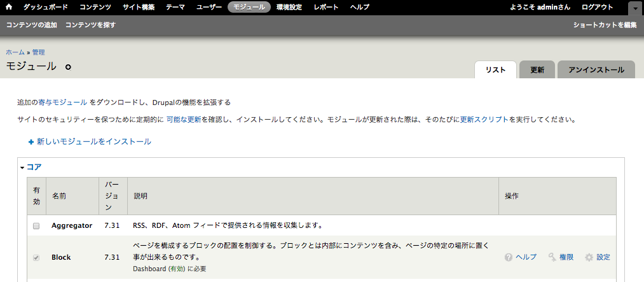The image size is (644, 282).
Task: Click the 更新スクリプト link
Action: (484, 119)
